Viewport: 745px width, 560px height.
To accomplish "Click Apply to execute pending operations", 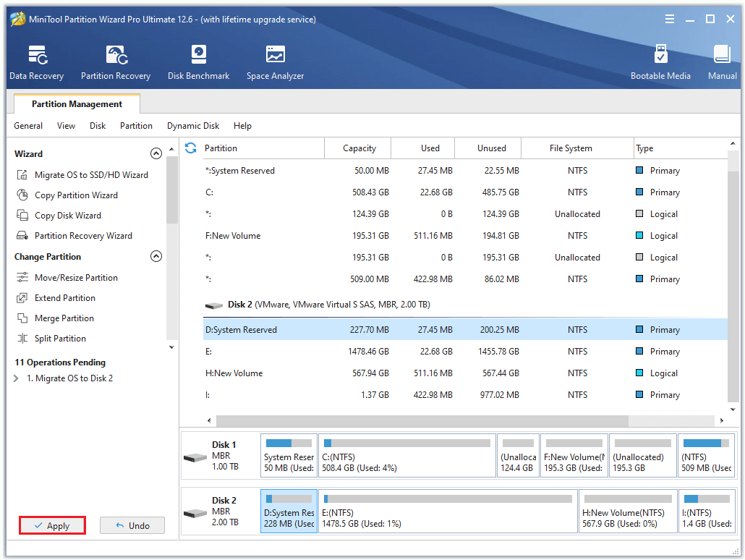I will 52,525.
